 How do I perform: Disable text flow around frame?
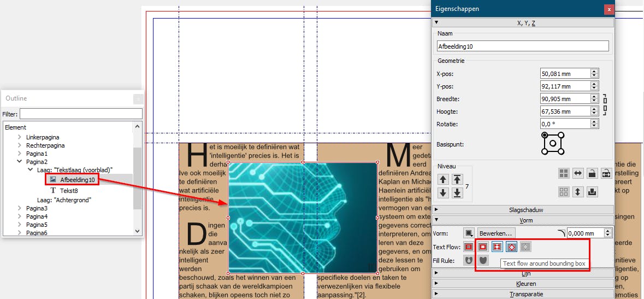pos(469,247)
